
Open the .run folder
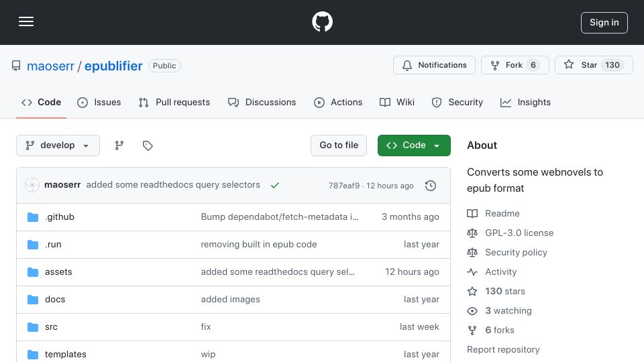pyautogui.click(x=53, y=244)
